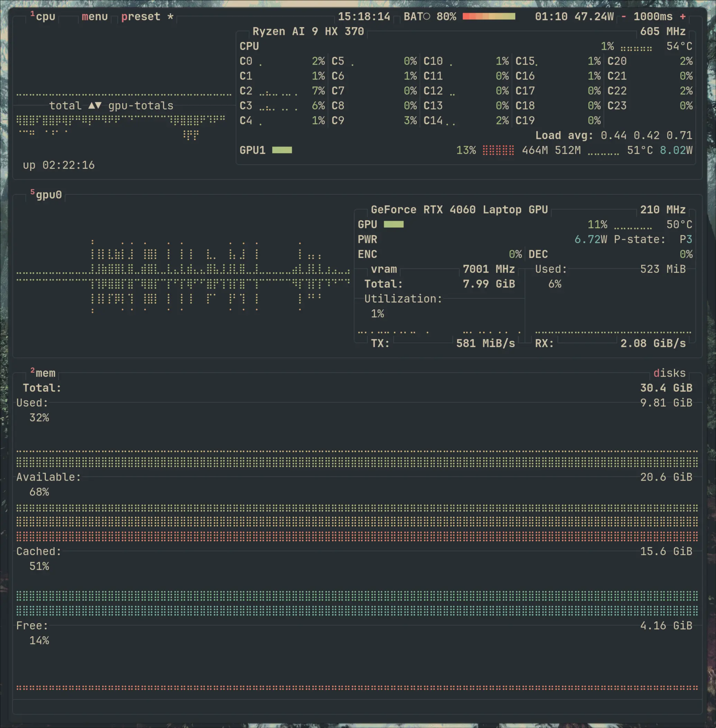Open the total graph source selector
Viewport: 716px width, 728px height.
65,106
